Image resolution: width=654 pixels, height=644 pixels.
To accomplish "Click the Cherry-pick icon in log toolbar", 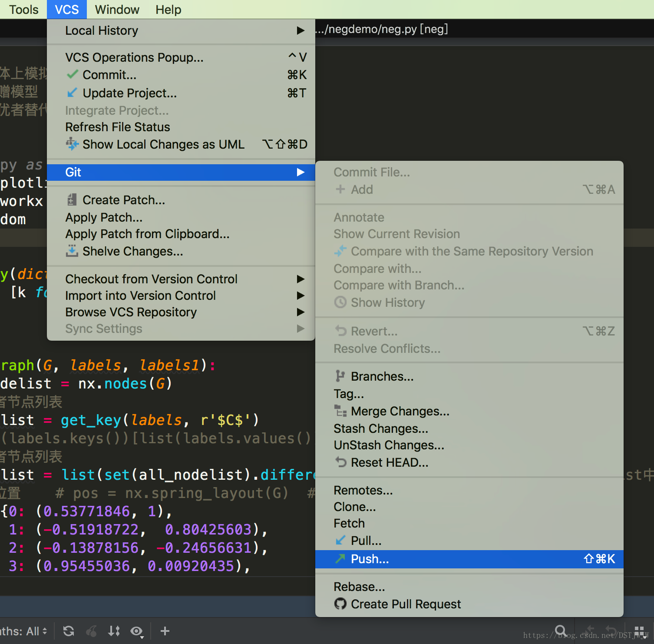I will [92, 631].
